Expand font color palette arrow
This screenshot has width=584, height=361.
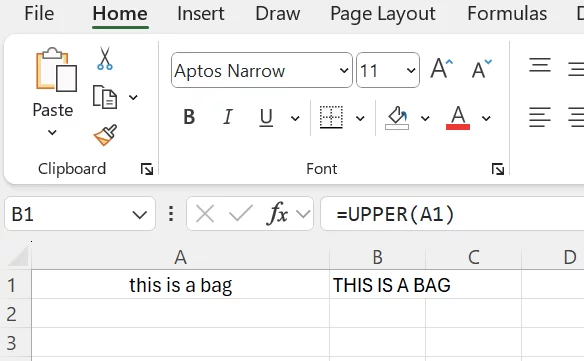point(486,118)
